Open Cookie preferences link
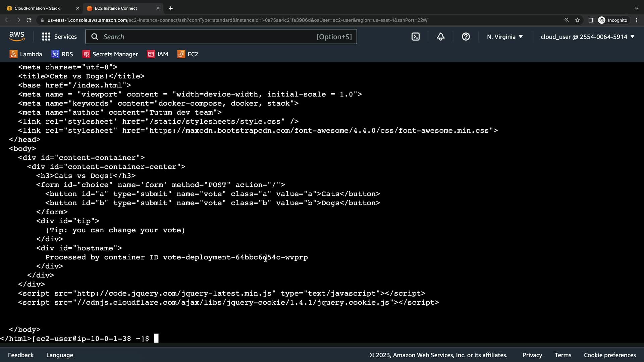 click(x=610, y=355)
